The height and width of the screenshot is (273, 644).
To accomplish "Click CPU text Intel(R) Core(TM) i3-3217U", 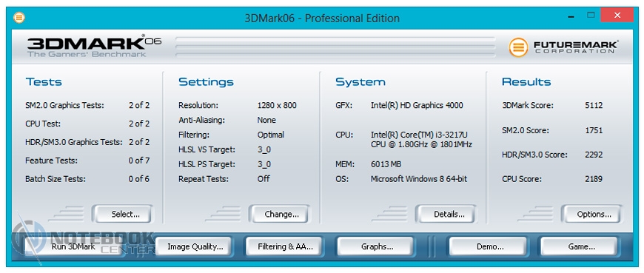I will coord(418,135).
